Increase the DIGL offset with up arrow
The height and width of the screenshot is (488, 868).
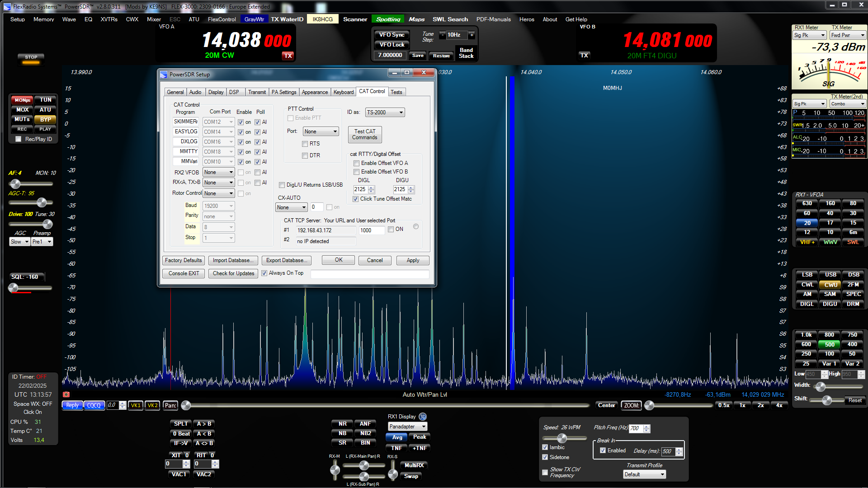pyautogui.click(x=372, y=188)
